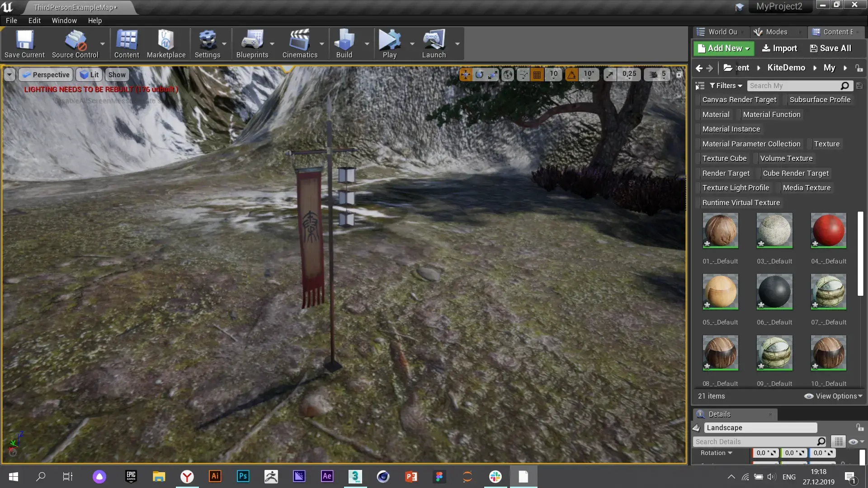Image resolution: width=868 pixels, height=488 pixels.
Task: Open the Marketplace from the toolbar
Action: (x=166, y=44)
